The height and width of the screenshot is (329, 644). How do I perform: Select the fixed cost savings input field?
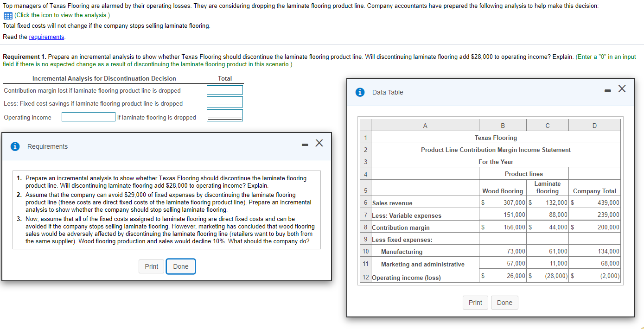pyautogui.click(x=225, y=101)
